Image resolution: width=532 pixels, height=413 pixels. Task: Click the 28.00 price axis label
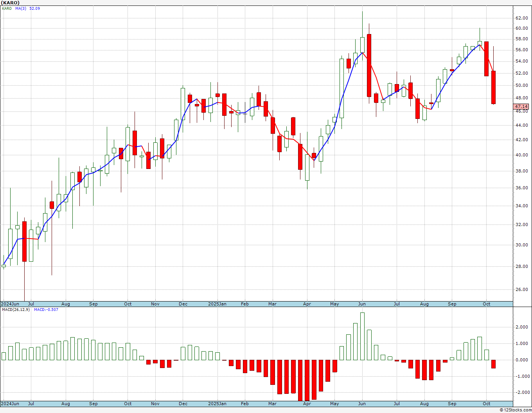[521, 266]
